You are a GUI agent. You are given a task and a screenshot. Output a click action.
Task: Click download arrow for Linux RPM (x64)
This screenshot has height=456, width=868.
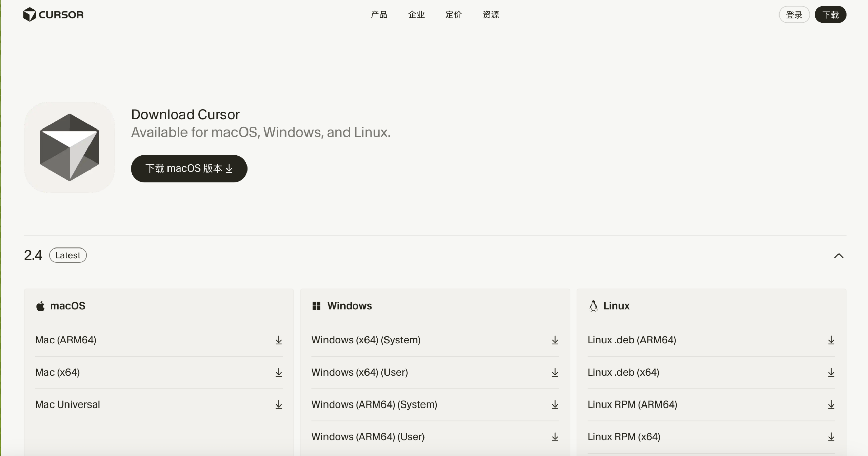pos(831,437)
